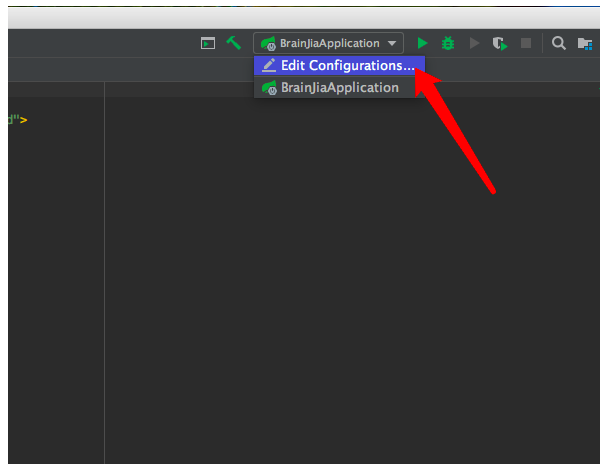Run the app with green play button
Viewport: 605px width, 469px height.
pos(422,43)
